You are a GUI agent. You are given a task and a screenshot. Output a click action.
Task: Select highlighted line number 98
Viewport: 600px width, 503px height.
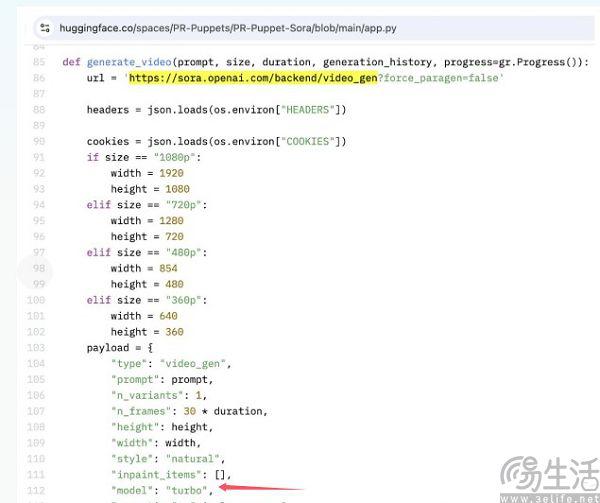pyautogui.click(x=39, y=268)
